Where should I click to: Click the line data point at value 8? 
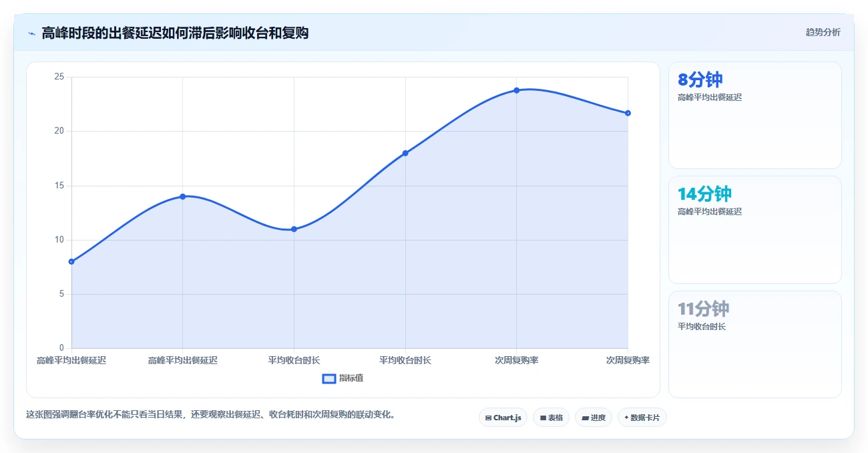71,261
